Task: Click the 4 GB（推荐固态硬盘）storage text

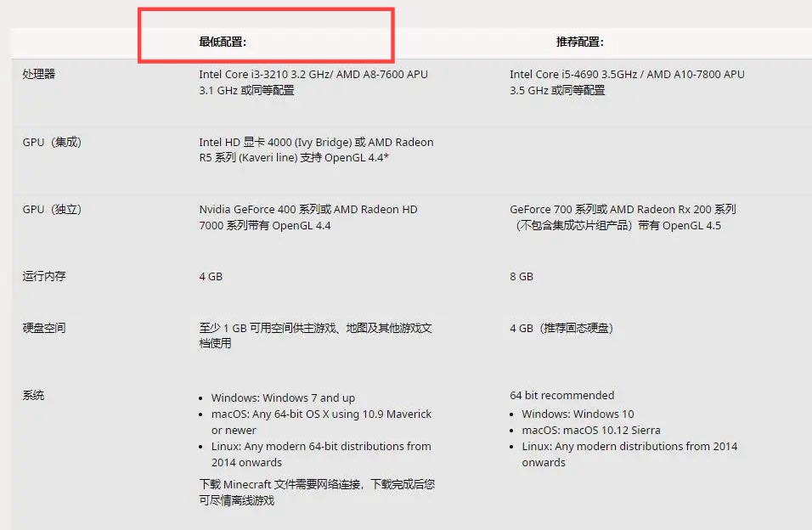Action: [562, 328]
